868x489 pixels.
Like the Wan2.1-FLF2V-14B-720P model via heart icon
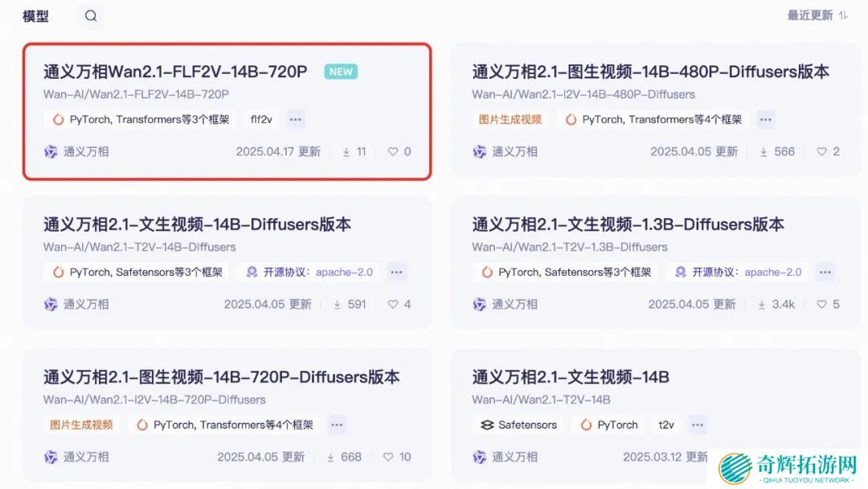pos(393,151)
